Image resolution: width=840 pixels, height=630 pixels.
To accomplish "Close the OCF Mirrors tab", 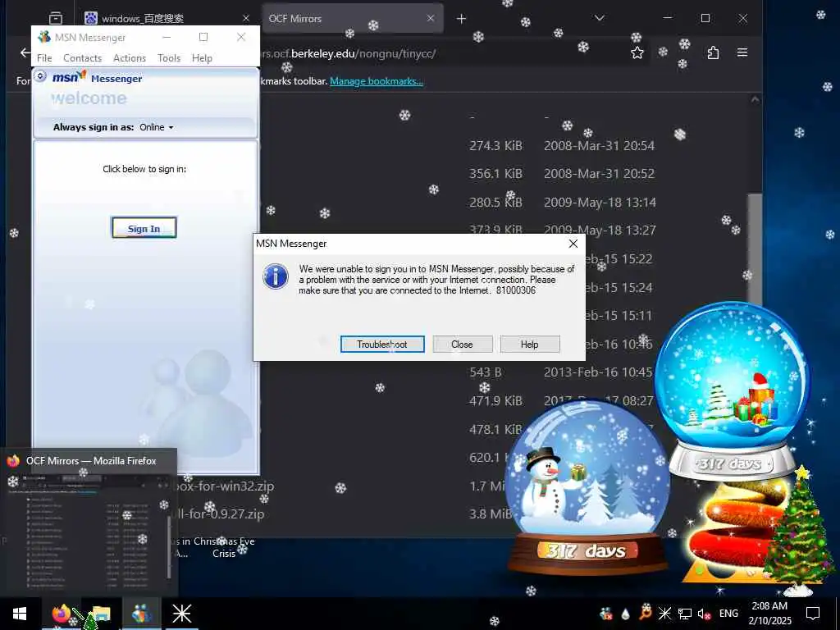I will 431,18.
